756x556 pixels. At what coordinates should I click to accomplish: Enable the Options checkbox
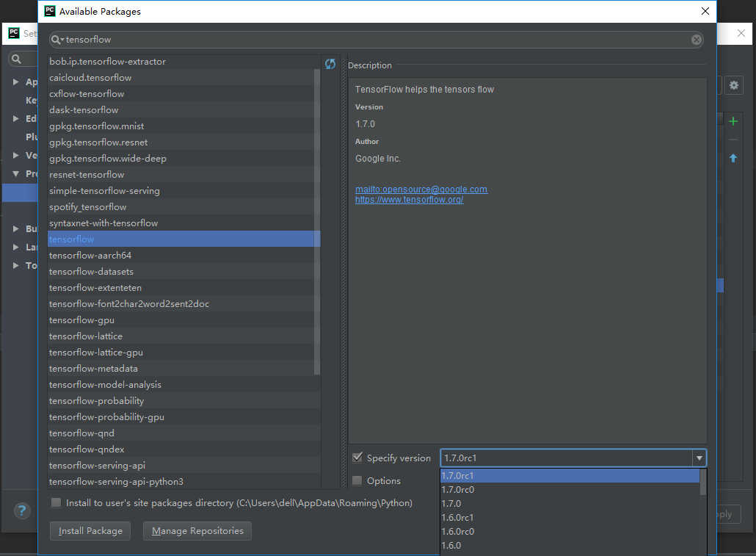tap(357, 480)
